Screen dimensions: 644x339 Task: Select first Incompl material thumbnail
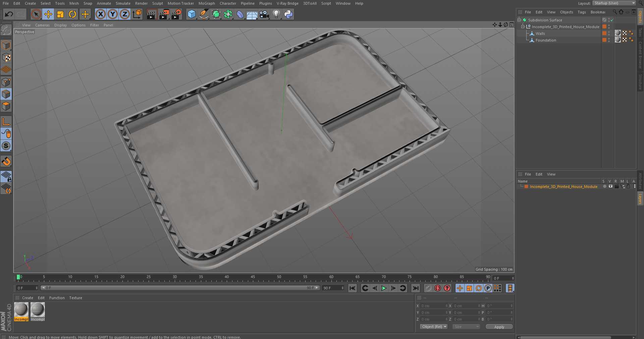pos(21,312)
